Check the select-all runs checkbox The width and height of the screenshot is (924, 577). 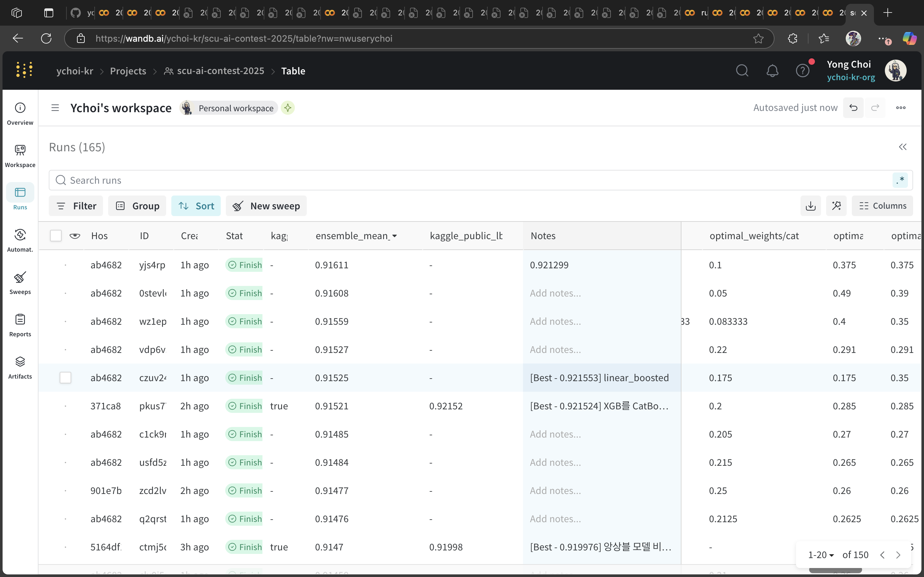56,236
